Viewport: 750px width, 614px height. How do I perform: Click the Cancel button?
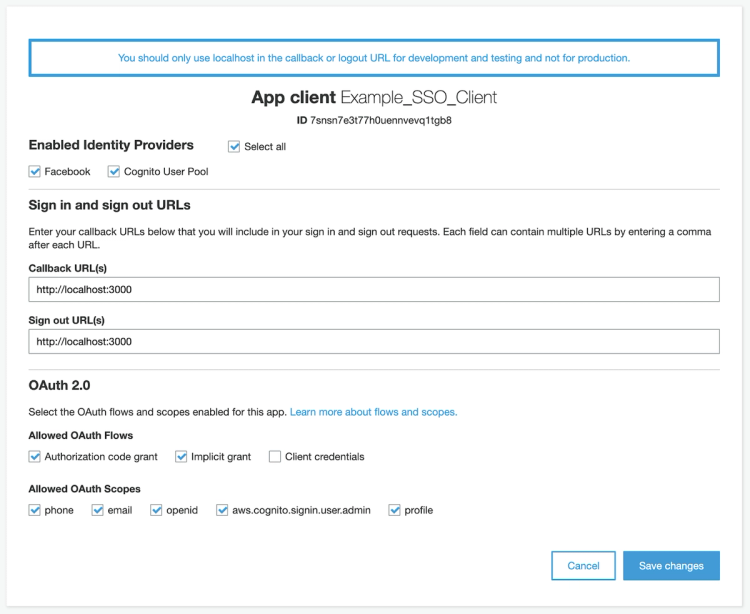pos(583,566)
